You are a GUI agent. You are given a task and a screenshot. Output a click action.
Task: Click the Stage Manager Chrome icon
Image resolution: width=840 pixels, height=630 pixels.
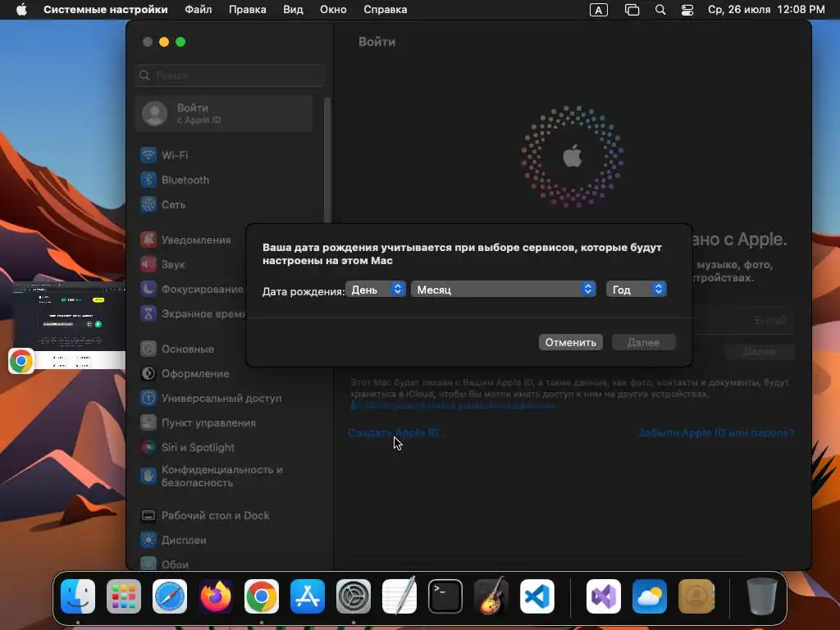click(x=21, y=361)
